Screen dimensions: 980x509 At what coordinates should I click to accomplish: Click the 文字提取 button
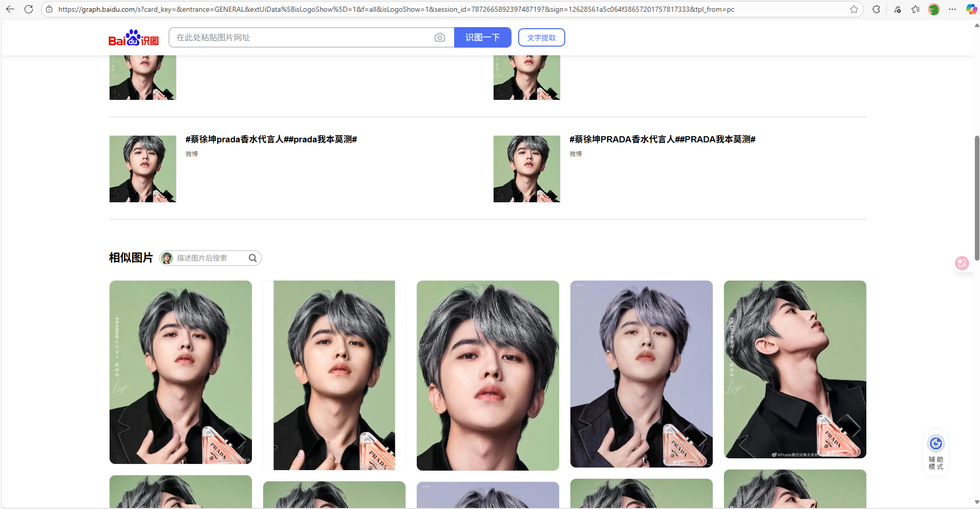[541, 37]
